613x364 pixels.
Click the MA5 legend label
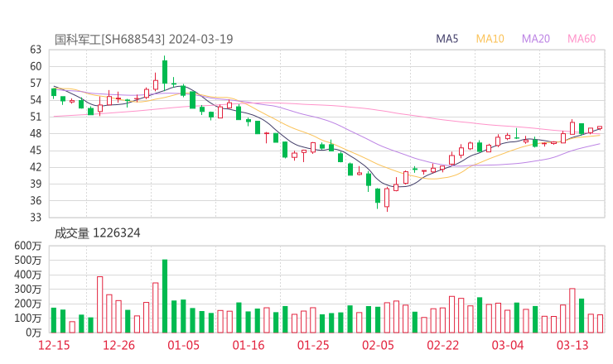[x=446, y=39]
